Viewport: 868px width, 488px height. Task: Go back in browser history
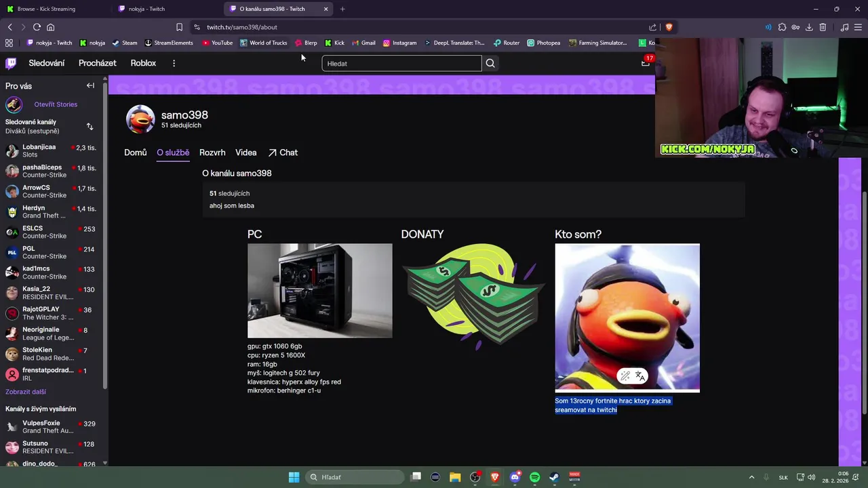[9, 27]
